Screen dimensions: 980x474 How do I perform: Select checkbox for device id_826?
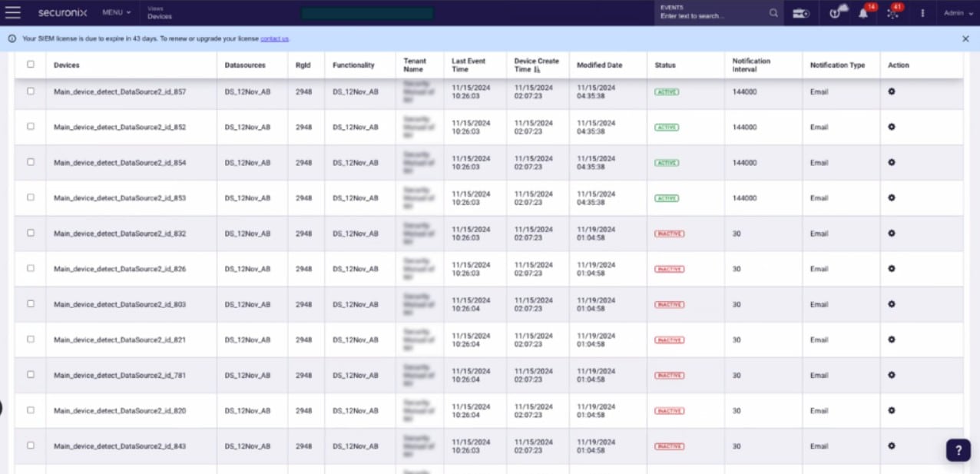pyautogui.click(x=31, y=268)
